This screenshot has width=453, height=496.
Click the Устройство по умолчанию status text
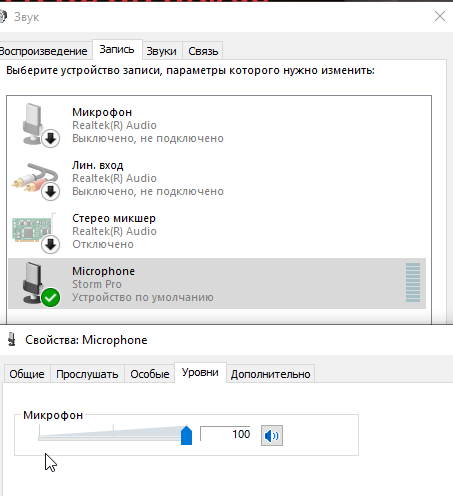coord(143,297)
